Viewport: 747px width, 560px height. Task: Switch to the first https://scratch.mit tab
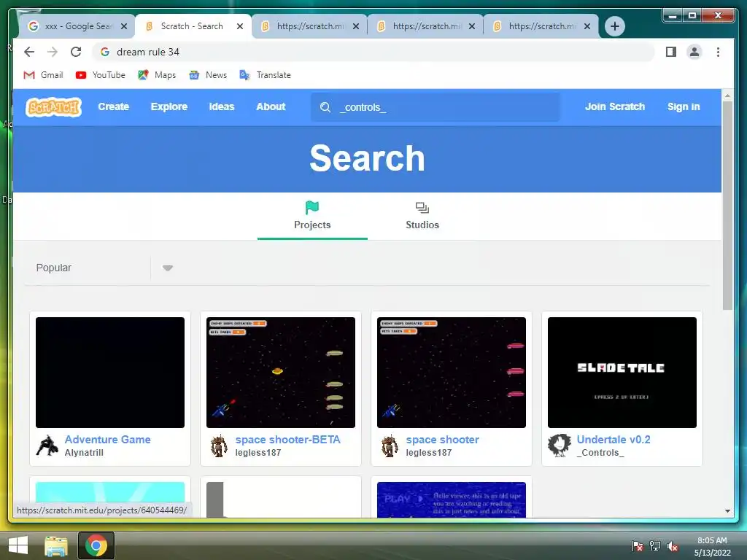pyautogui.click(x=308, y=26)
